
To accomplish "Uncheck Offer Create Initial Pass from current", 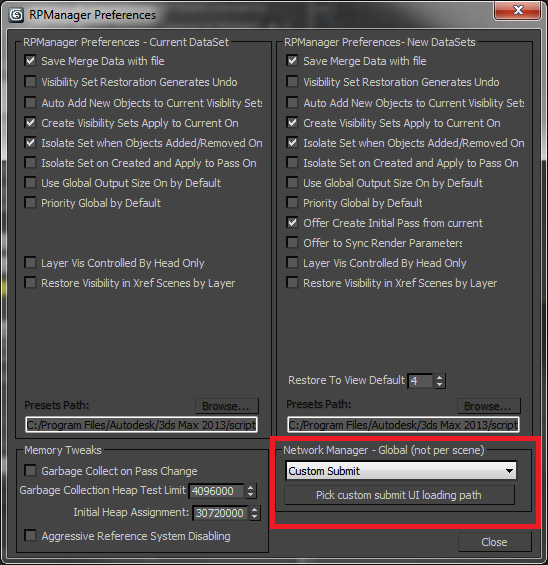I will coord(292,223).
